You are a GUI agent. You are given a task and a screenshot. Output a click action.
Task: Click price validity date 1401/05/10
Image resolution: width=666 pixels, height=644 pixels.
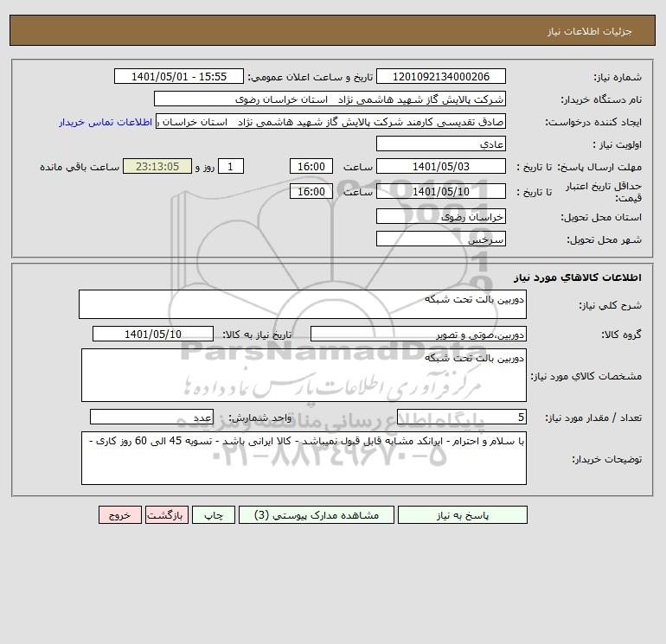click(441, 191)
